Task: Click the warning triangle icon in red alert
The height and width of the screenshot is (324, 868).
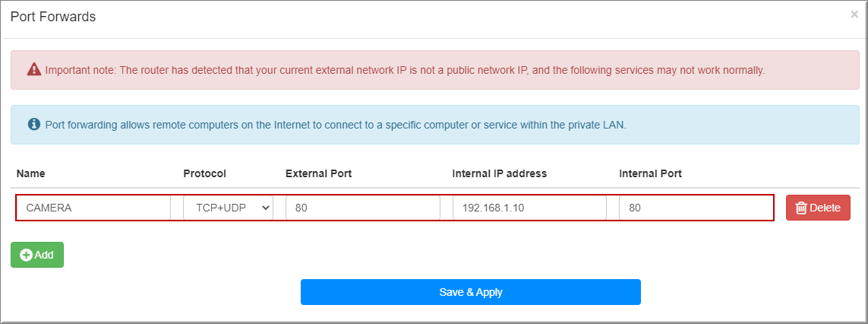Action: [33, 70]
